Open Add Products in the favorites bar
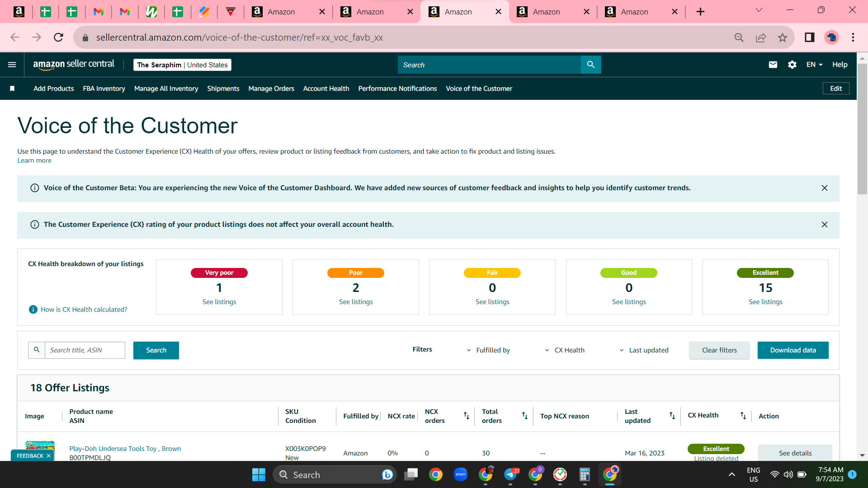868x488 pixels. click(x=53, y=89)
